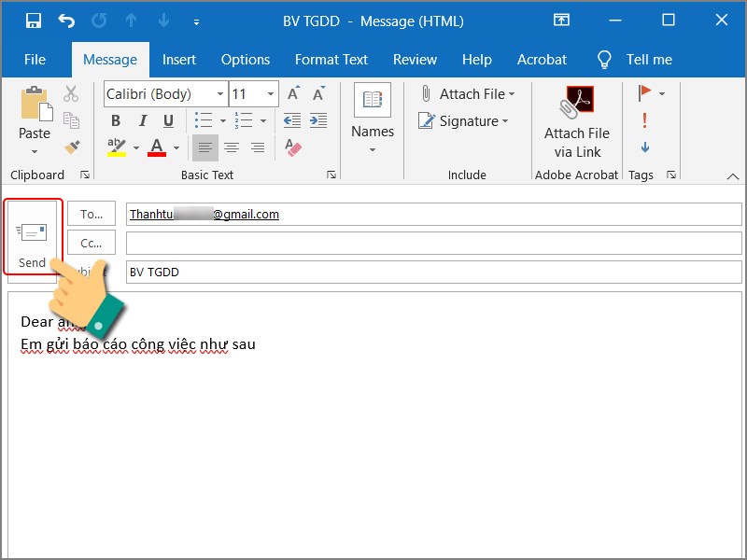Toggle bulleted list
The width and height of the screenshot is (747, 560).
coord(204,120)
